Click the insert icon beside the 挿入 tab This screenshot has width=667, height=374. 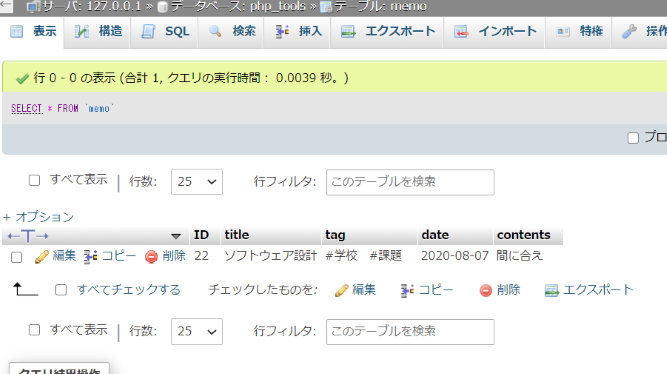point(282,31)
